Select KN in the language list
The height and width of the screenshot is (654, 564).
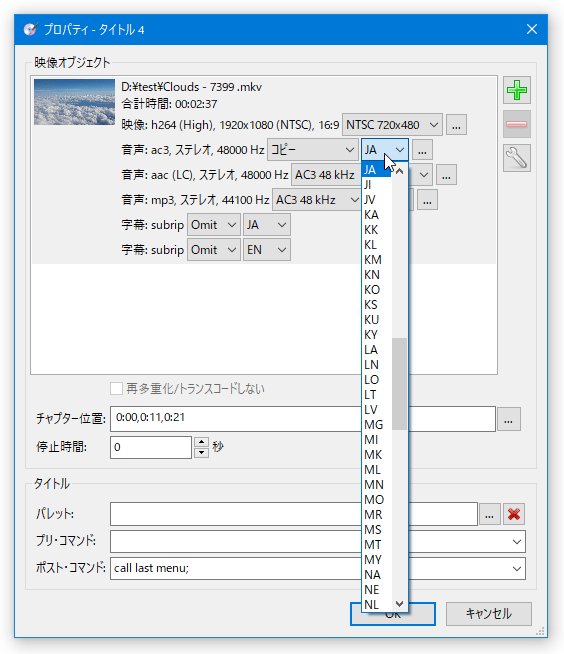coord(377,275)
